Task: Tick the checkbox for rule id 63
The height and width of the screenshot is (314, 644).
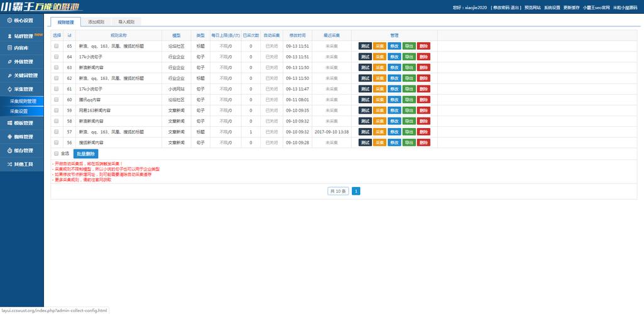Action: click(57, 67)
